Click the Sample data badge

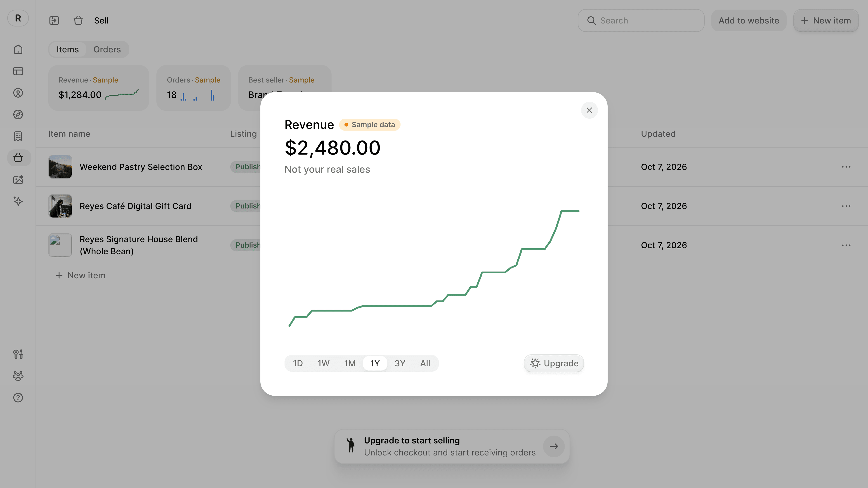coord(370,125)
